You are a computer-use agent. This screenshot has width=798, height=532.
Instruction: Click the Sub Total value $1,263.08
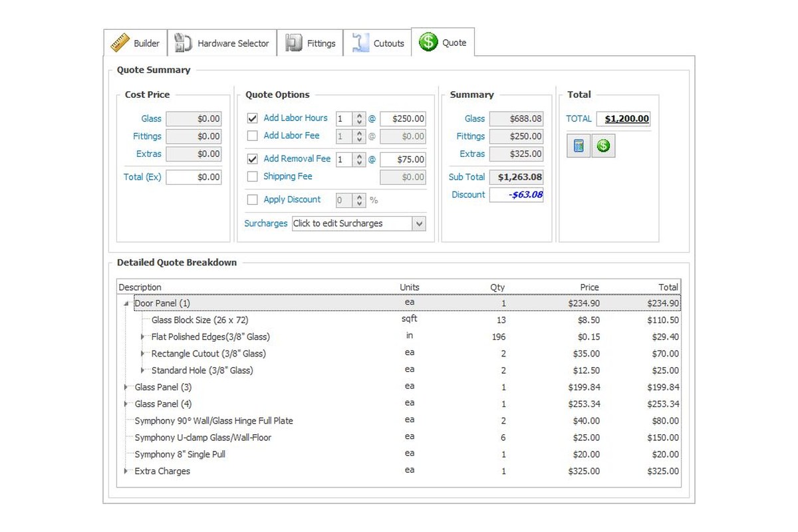(x=516, y=178)
